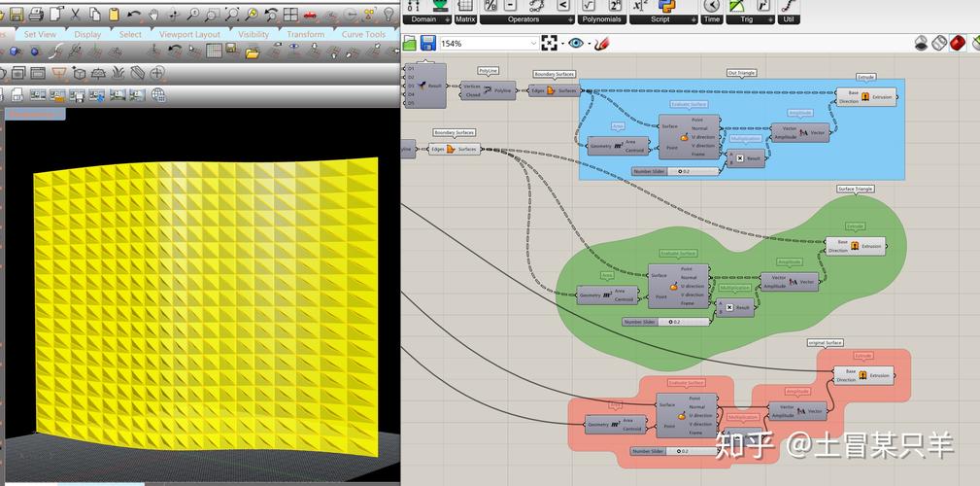Disable preview with the grey no-preview icon

coord(922,43)
